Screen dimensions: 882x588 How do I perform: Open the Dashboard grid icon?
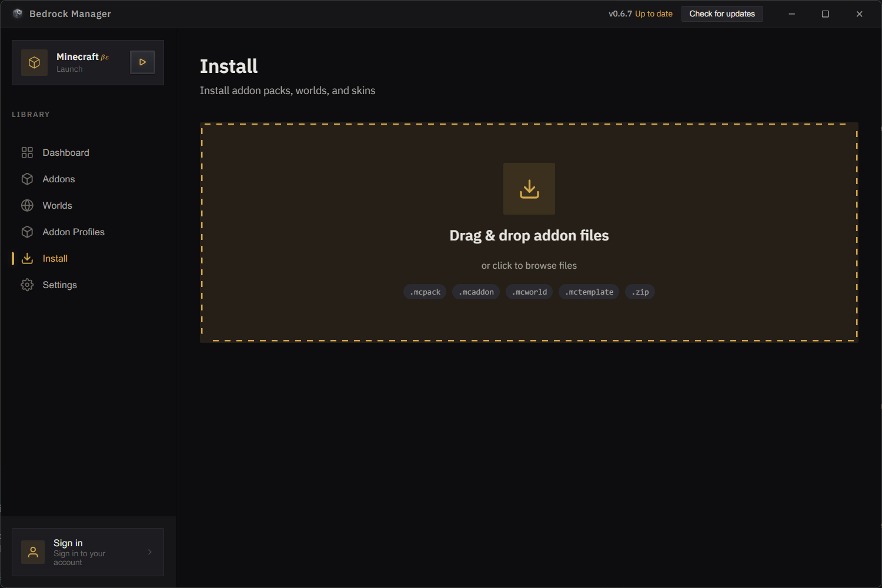pyautogui.click(x=27, y=153)
